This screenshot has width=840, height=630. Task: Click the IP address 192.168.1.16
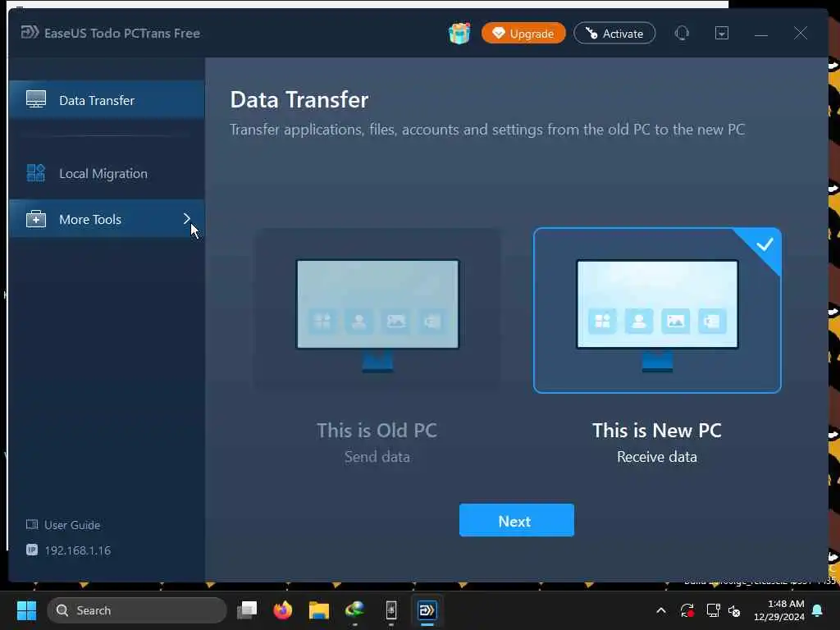point(78,550)
